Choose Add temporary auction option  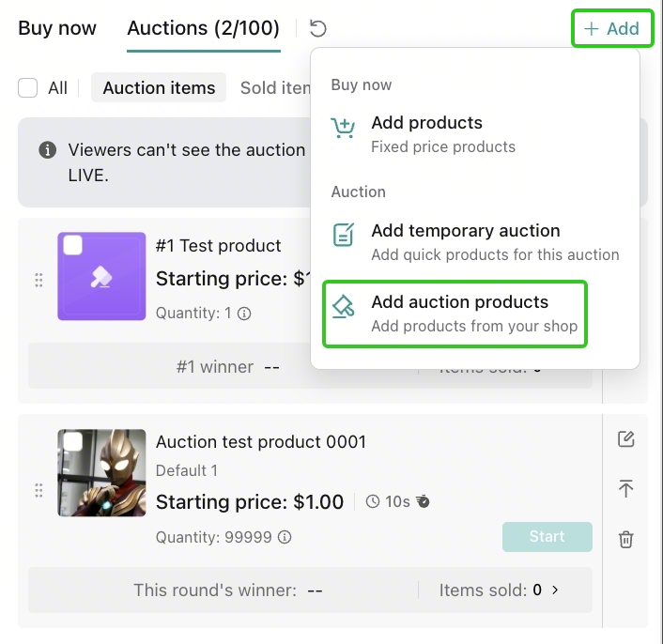[475, 242]
